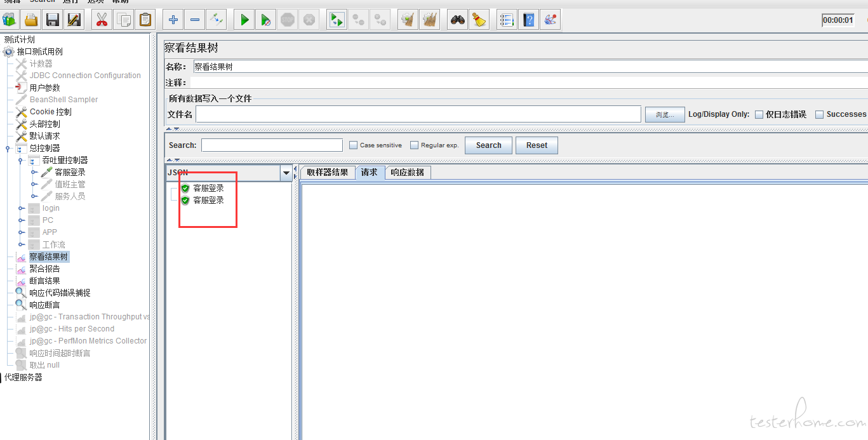Select the Cookie 控制 tree item
The height and width of the screenshot is (440, 868).
[x=50, y=112]
